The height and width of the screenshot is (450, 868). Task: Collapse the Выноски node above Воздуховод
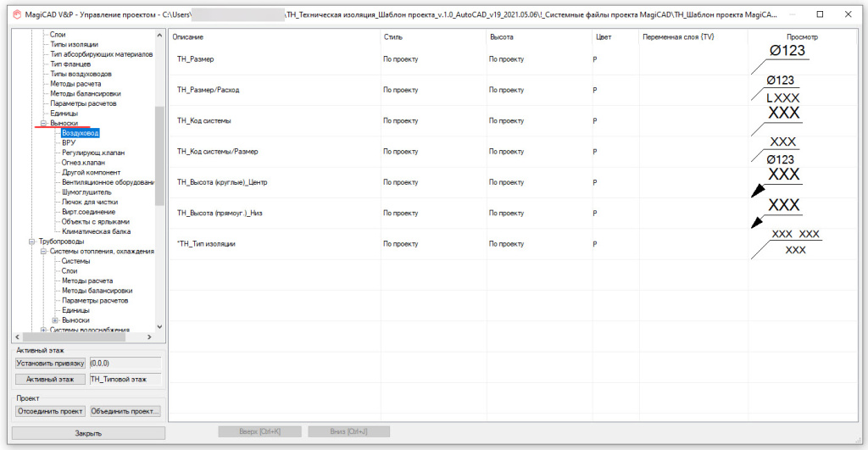coord(43,123)
